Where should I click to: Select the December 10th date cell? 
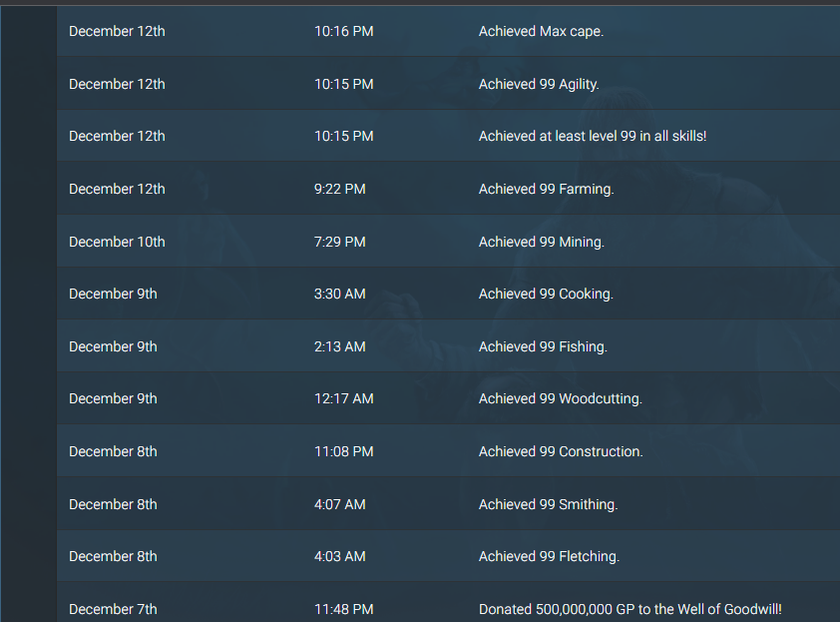coord(117,242)
